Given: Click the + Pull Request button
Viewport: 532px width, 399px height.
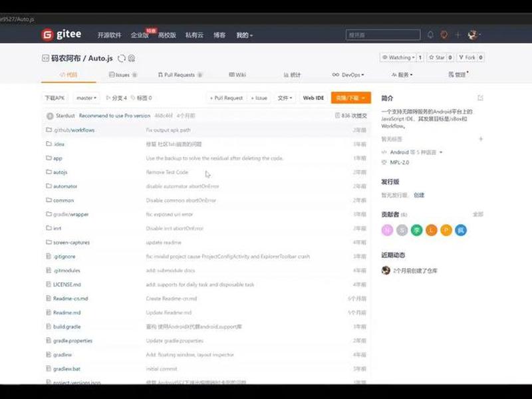Looking at the screenshot, I should pos(226,98).
